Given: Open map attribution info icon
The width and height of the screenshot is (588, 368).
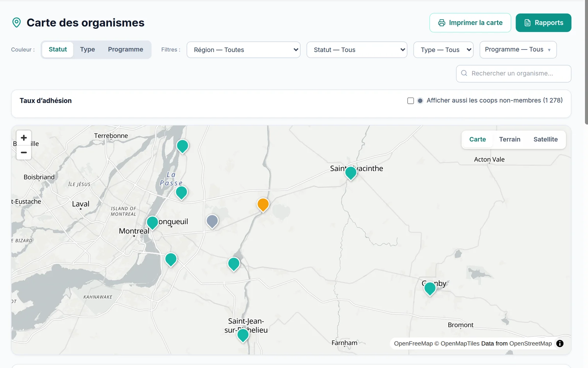Looking at the screenshot, I should (x=560, y=343).
